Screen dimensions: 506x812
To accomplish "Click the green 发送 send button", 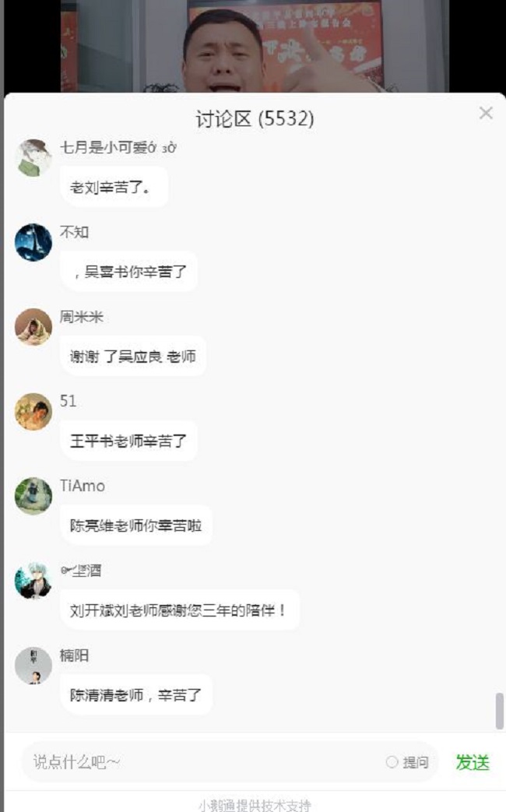I will point(473,762).
